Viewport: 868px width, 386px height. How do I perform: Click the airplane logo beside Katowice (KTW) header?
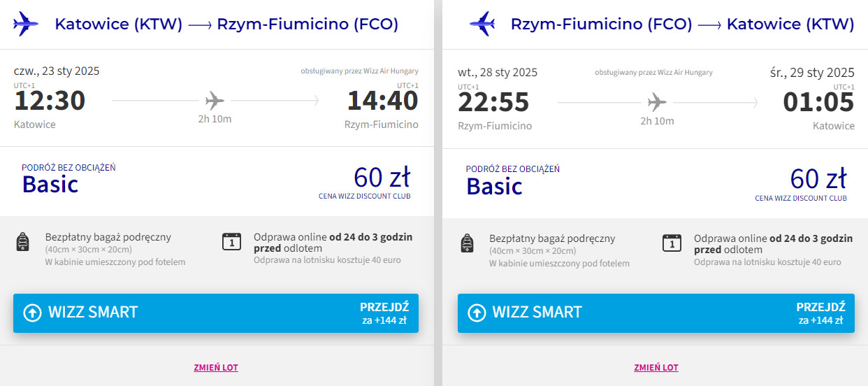26,24
